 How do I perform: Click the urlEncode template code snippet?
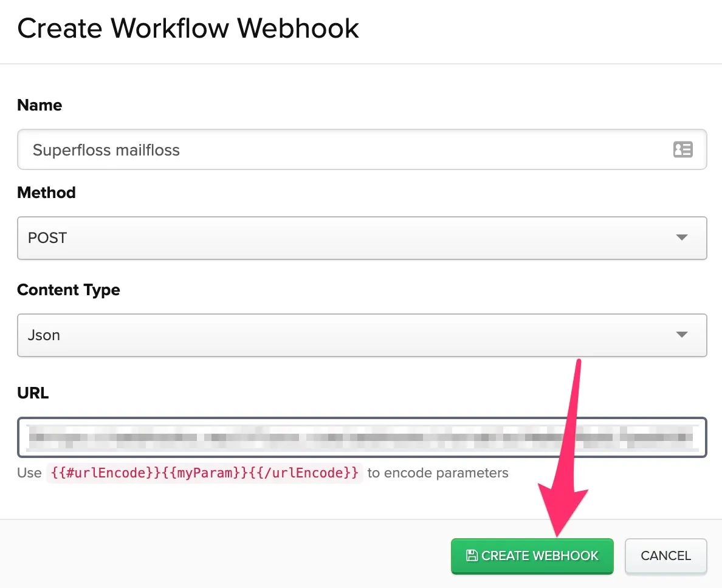[204, 473]
